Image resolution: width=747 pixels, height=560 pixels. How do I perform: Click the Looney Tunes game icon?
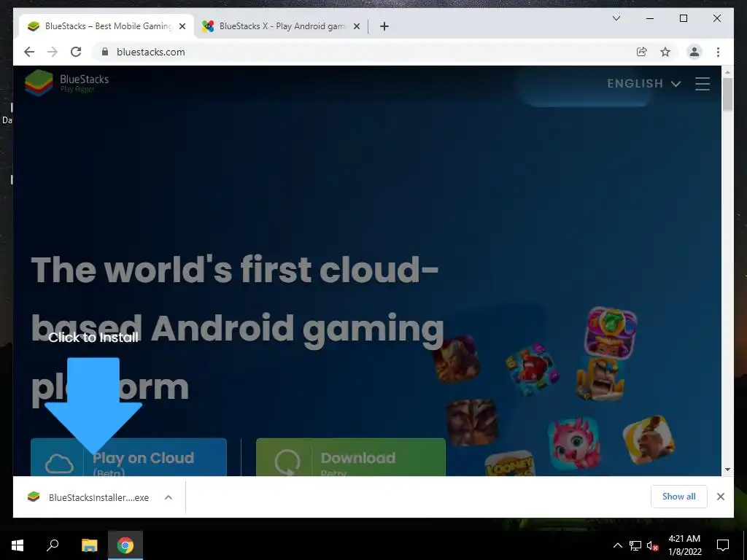point(509,464)
